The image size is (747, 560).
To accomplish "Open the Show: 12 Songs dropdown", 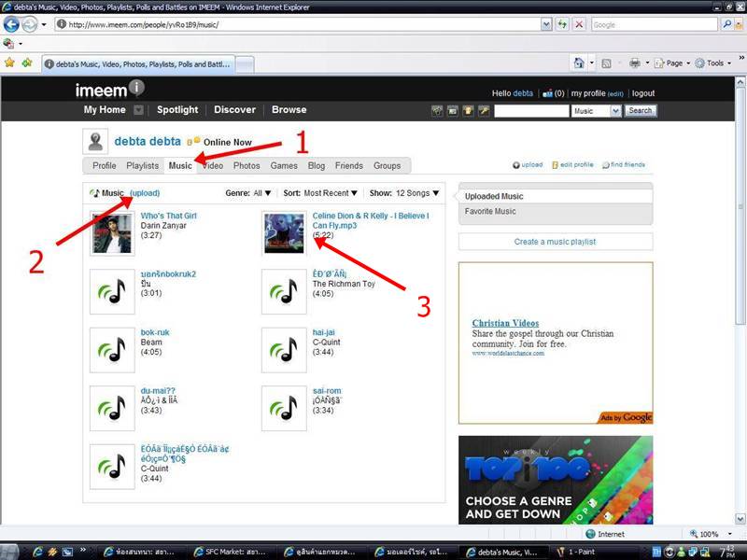I will [x=404, y=193].
